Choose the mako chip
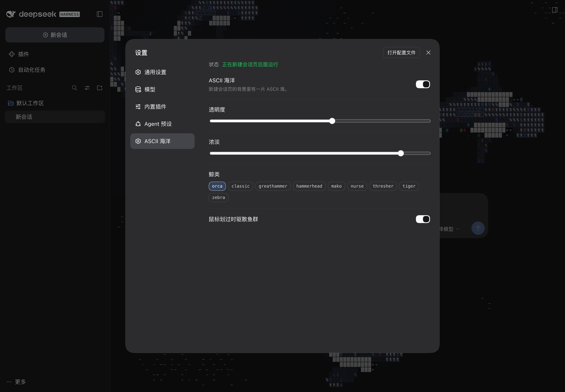This screenshot has height=392, width=565. (x=336, y=186)
